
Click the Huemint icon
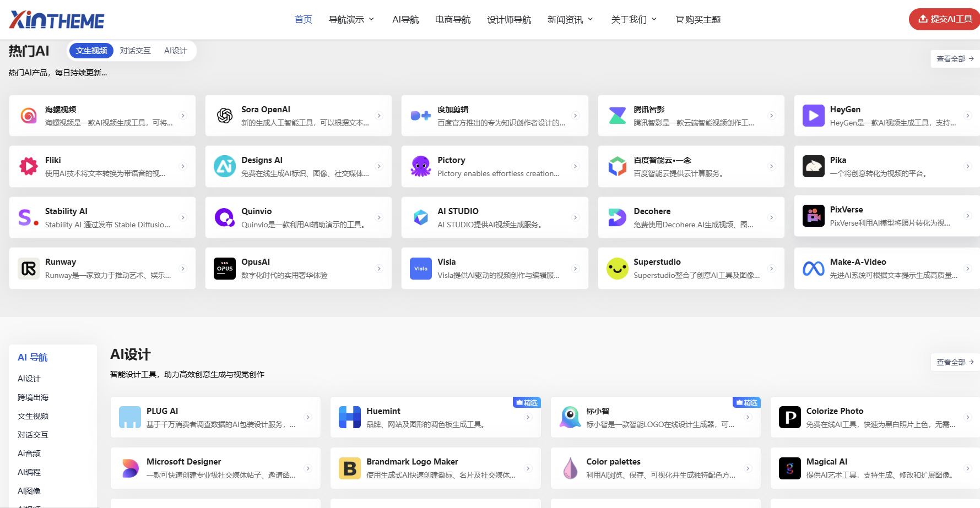[350, 417]
